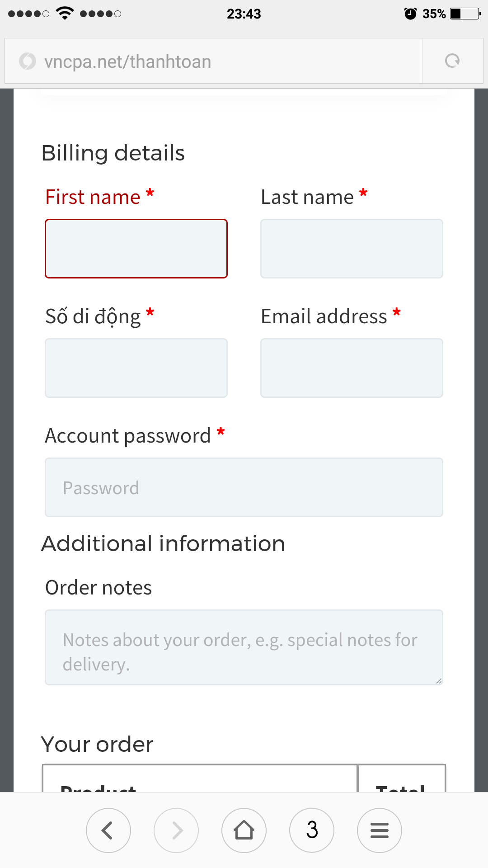The image size is (488, 868).
Task: Tap the First name label
Action: click(93, 197)
